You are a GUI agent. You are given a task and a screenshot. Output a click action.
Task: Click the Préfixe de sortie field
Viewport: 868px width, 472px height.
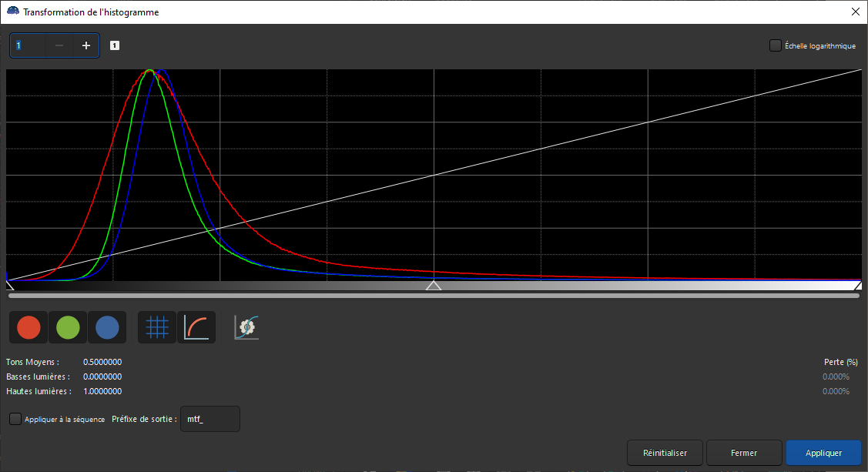tap(210, 419)
